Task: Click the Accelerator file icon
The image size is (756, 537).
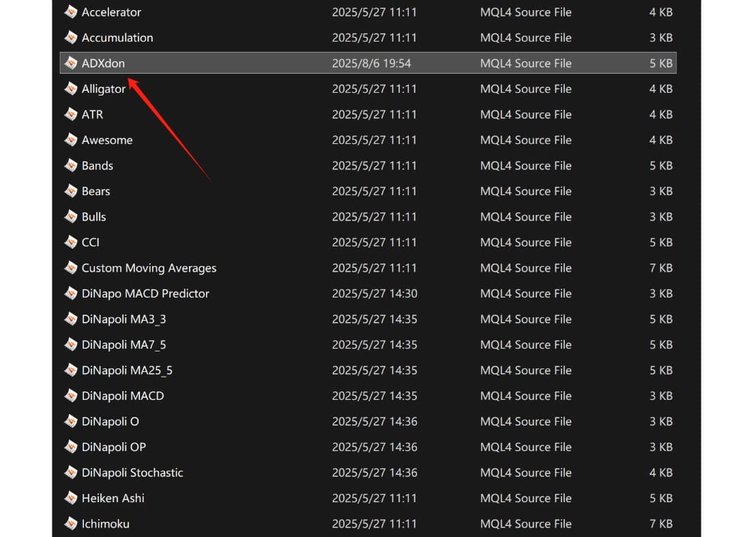Action: click(71, 12)
